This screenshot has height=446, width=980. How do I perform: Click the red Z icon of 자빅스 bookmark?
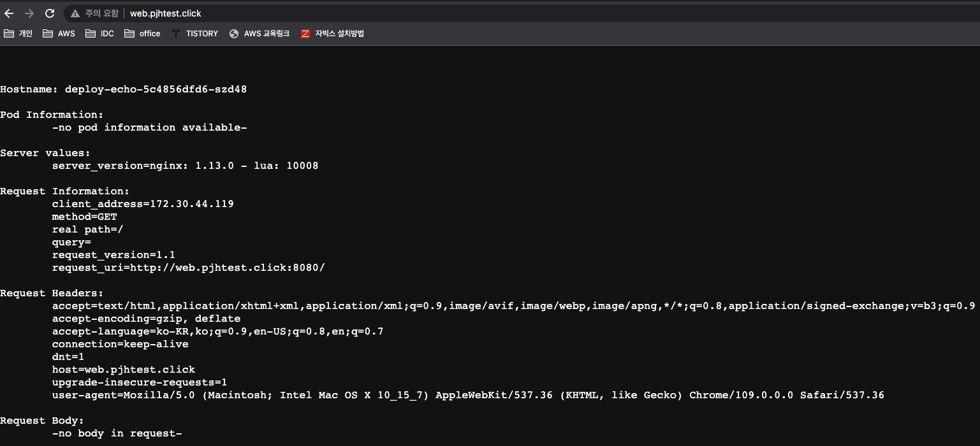tap(305, 34)
